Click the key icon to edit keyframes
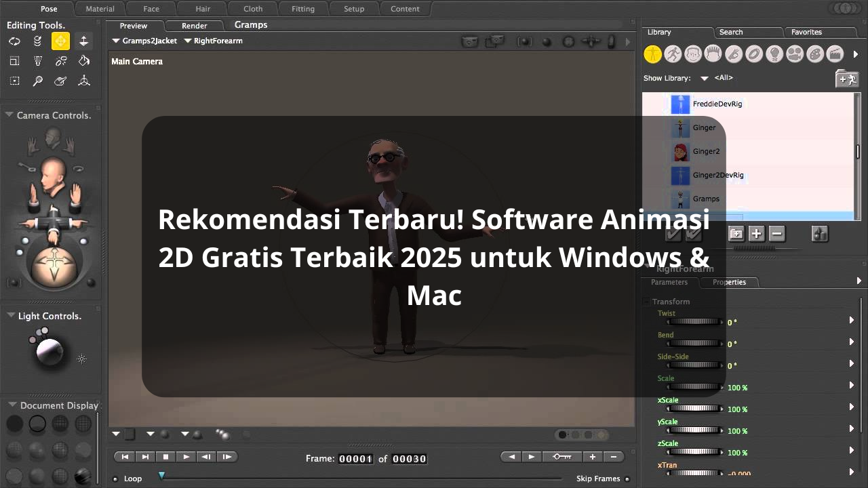This screenshot has height=488, width=868. pos(562,457)
